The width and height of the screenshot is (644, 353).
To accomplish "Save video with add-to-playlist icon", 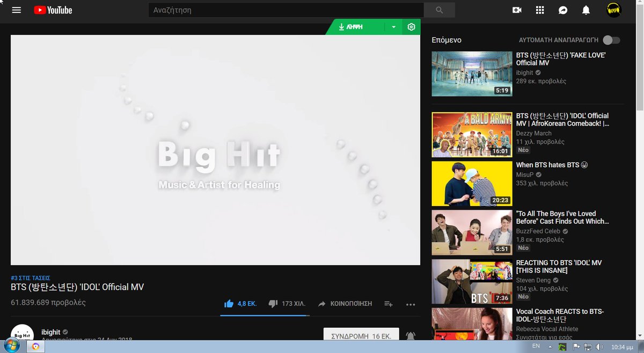I will pyautogui.click(x=389, y=304).
